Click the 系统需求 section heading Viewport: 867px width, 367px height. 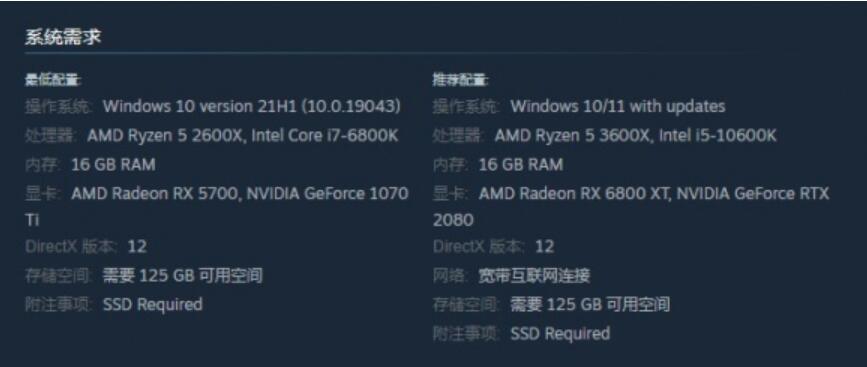pos(63,37)
